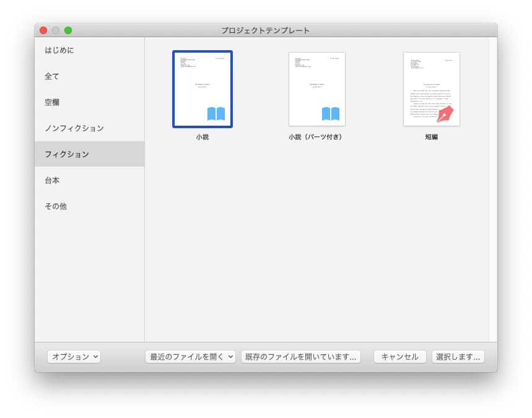Close the プロジェクトテンプレート window with red button

(x=43, y=30)
